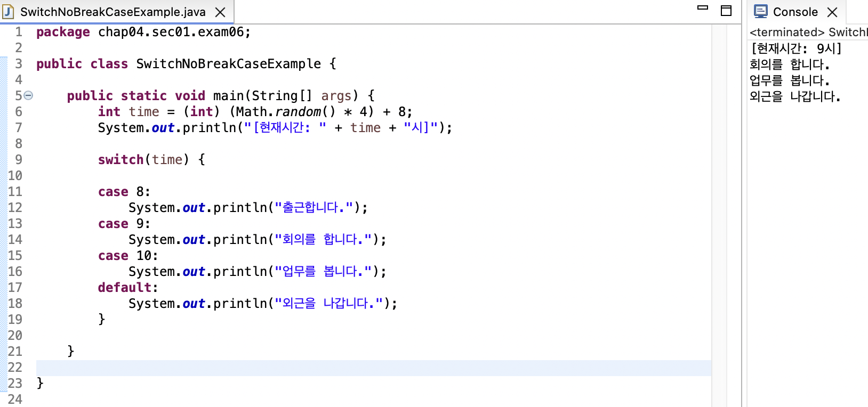
Task: Click console output line 회의를 합니다.
Action: (x=790, y=64)
